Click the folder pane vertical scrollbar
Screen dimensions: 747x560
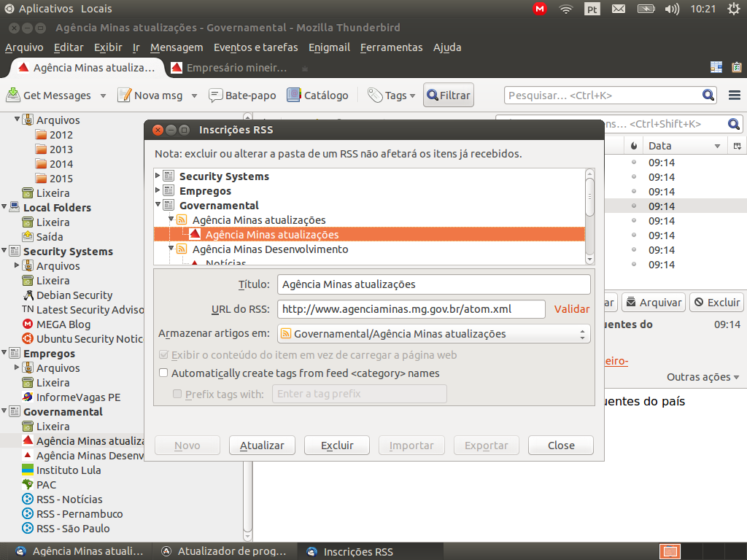[247, 327]
